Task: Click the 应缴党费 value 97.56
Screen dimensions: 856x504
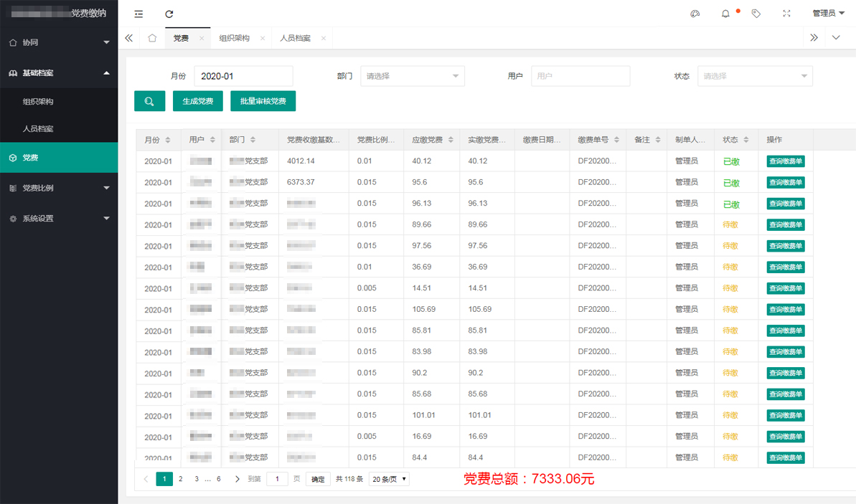Action: [421, 246]
